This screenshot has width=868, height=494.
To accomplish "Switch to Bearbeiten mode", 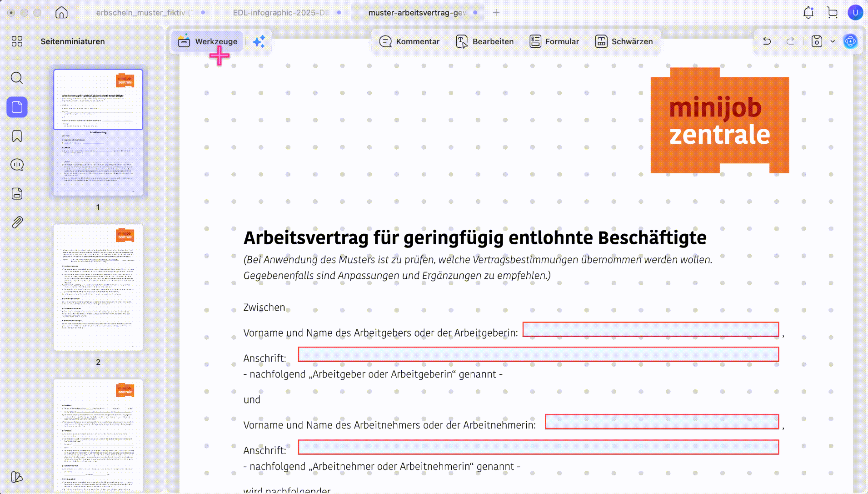I will 484,41.
